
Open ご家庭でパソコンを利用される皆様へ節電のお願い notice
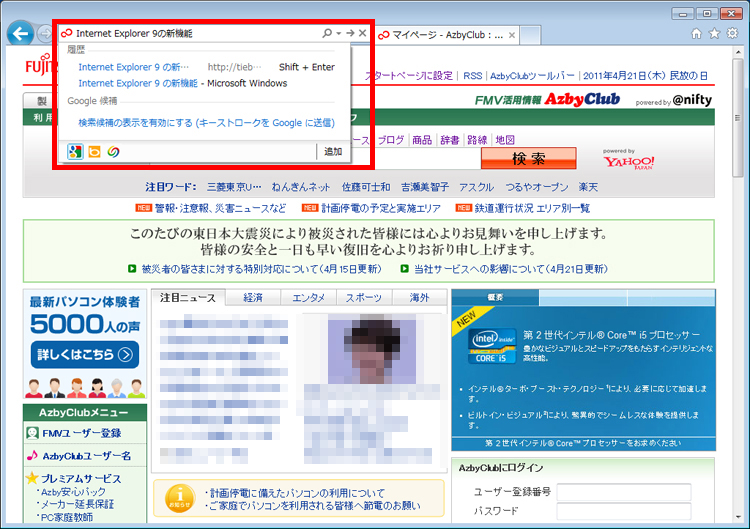[x=315, y=506]
